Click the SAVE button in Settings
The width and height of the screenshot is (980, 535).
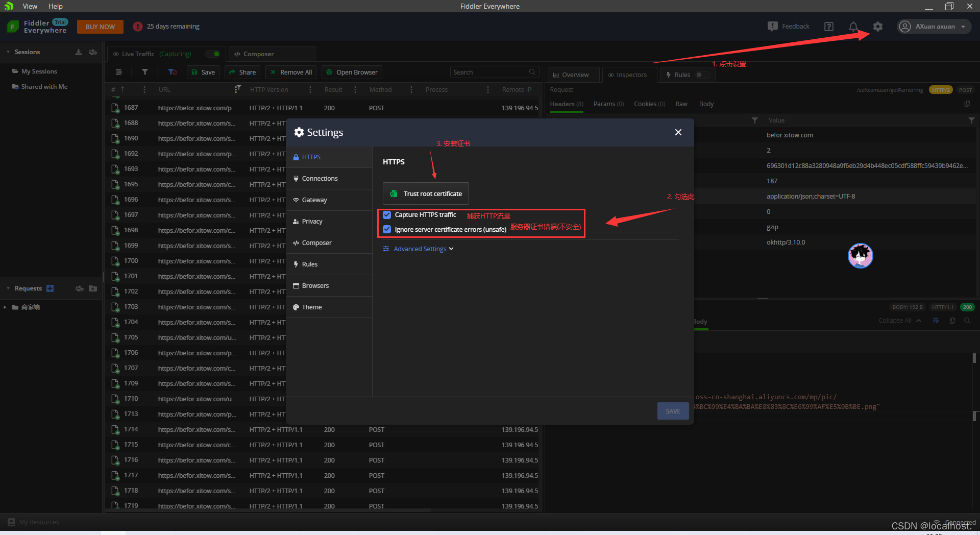coord(673,411)
